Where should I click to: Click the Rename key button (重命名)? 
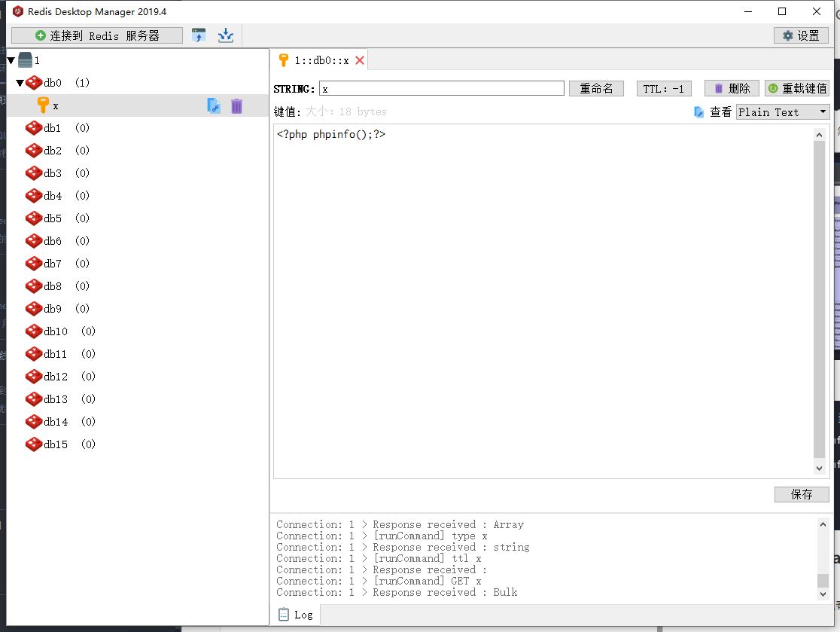(x=596, y=88)
